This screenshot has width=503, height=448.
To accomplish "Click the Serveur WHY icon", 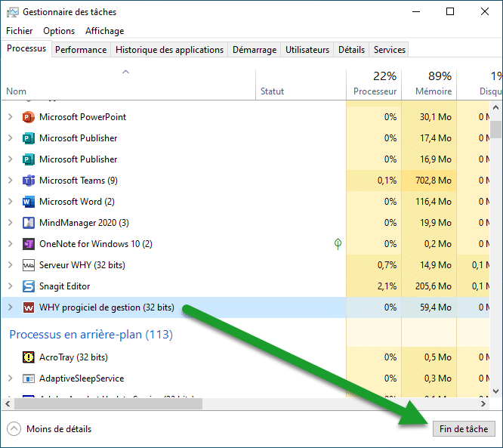I will (x=28, y=265).
